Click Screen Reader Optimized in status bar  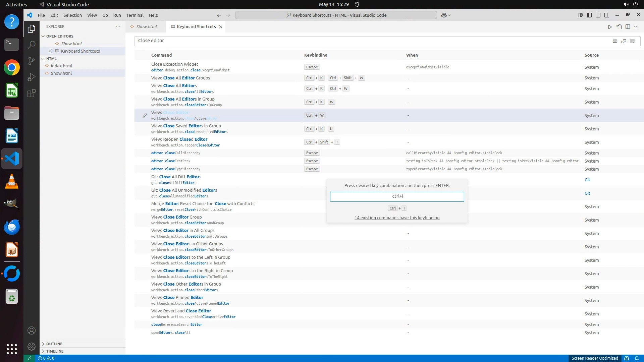pyautogui.click(x=594, y=358)
